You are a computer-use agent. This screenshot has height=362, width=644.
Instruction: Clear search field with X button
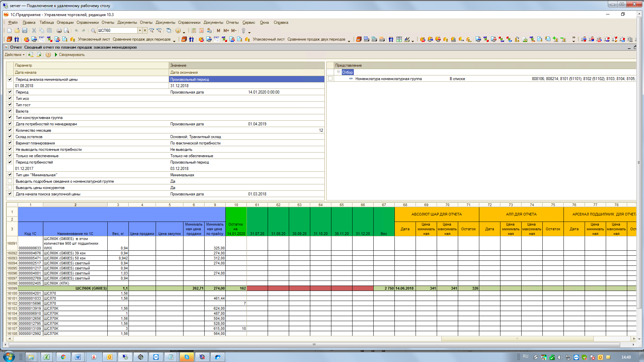[x=145, y=31]
